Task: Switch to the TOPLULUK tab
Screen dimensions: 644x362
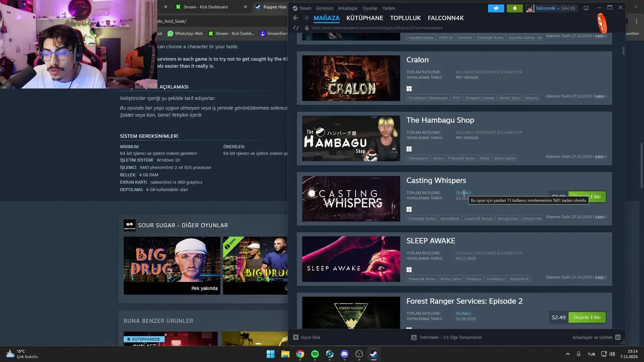Action: pyautogui.click(x=406, y=18)
